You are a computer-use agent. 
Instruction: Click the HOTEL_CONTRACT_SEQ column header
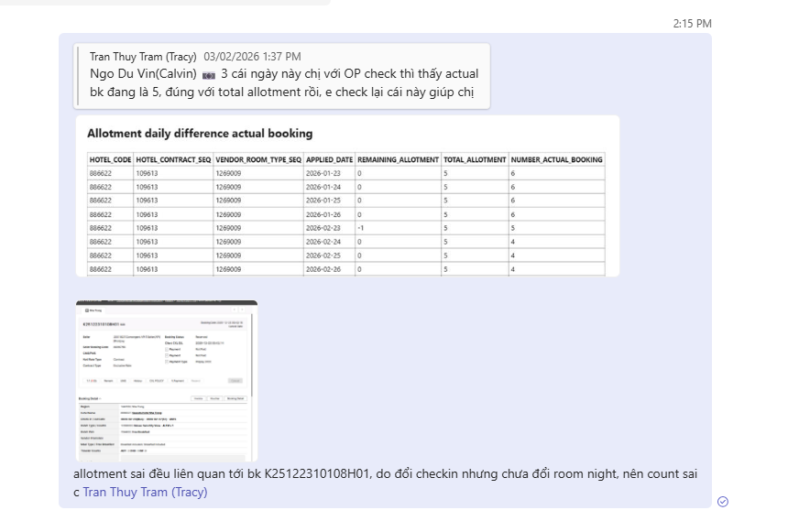coord(173,159)
